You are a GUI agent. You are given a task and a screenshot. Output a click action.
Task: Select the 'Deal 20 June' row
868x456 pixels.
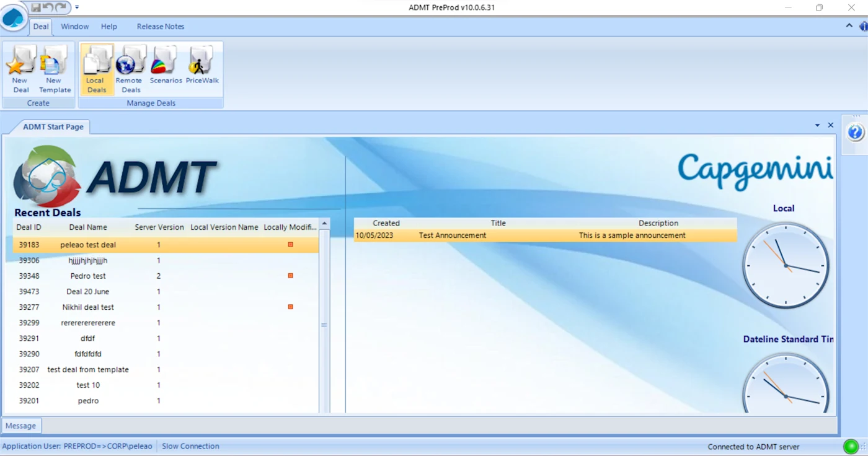166,291
